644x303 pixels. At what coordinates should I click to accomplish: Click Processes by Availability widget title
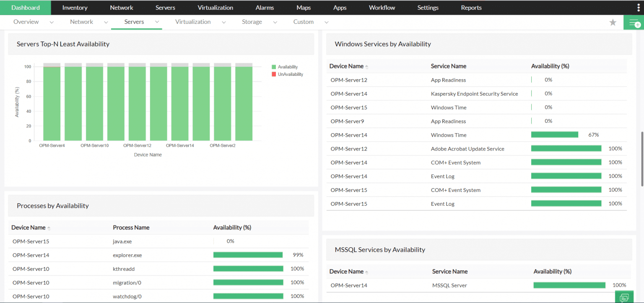click(53, 206)
